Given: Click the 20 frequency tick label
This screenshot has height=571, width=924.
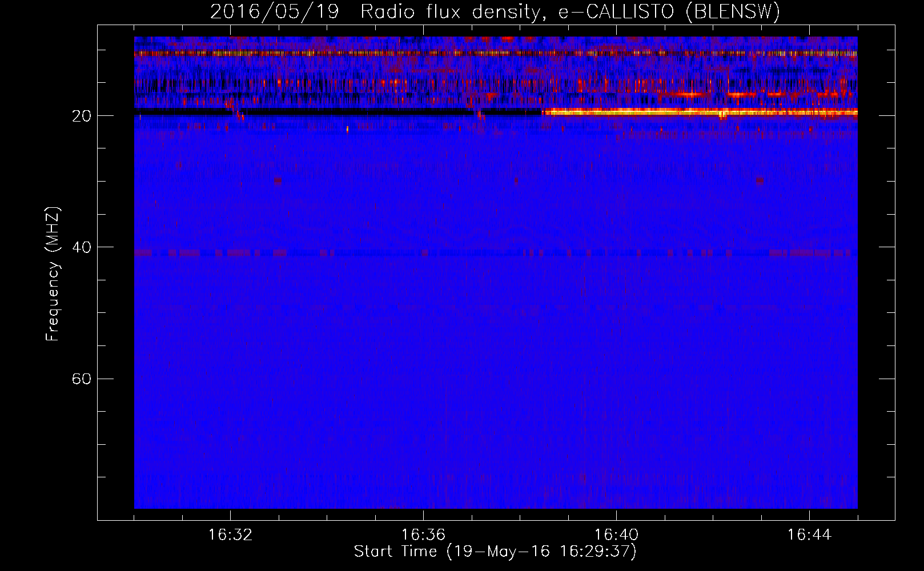Looking at the screenshot, I should [82, 116].
